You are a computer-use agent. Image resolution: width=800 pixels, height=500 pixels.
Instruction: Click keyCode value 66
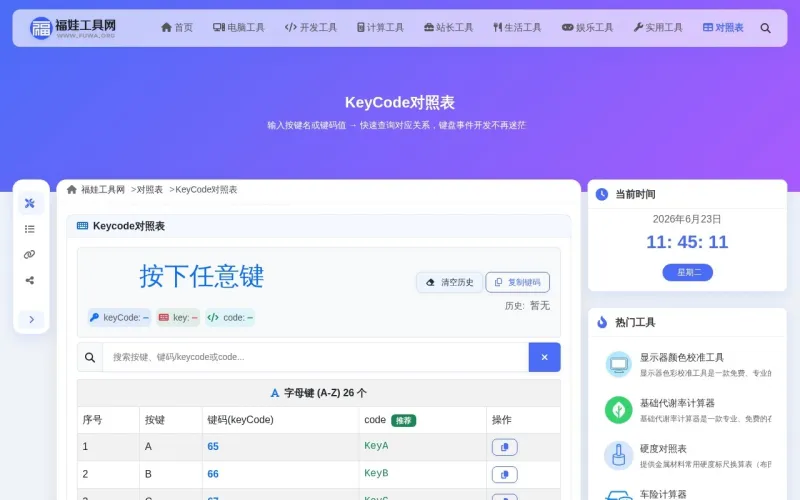click(213, 474)
